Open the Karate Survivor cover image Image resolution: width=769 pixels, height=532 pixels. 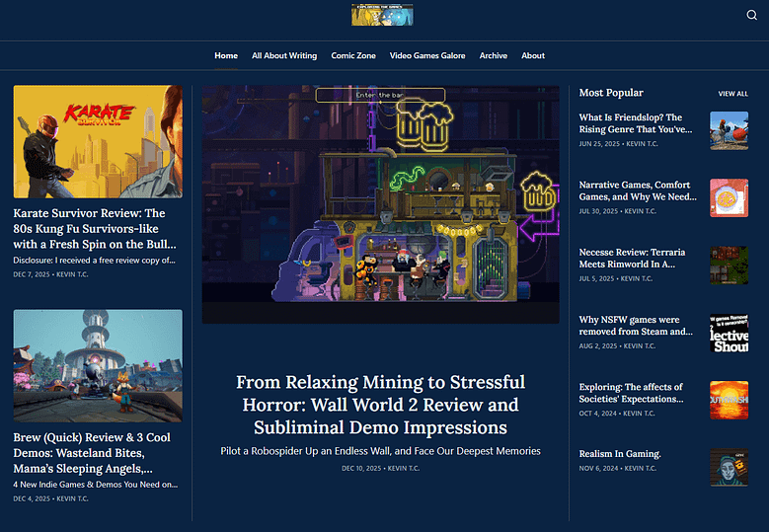(x=98, y=142)
